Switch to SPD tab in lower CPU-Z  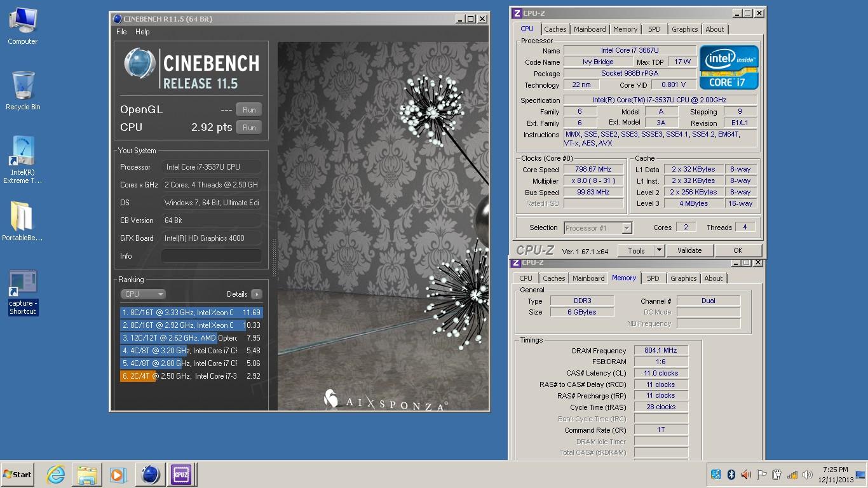pyautogui.click(x=653, y=278)
